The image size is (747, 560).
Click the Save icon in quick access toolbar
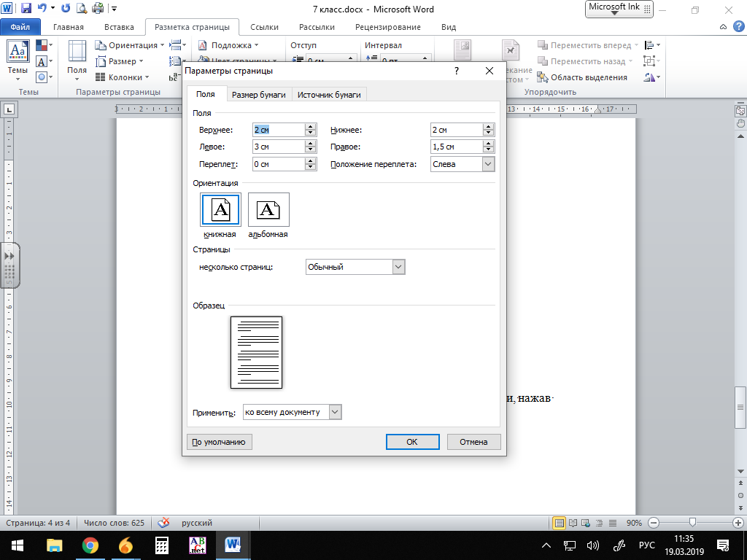(x=26, y=9)
